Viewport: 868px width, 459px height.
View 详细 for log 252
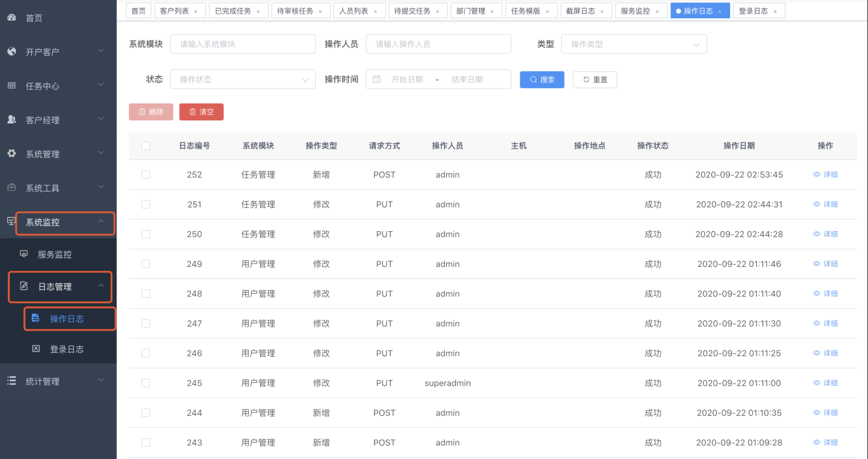click(825, 174)
